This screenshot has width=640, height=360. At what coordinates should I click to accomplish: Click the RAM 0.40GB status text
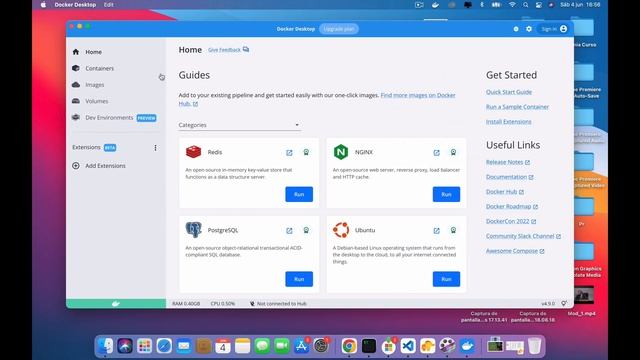click(x=186, y=304)
